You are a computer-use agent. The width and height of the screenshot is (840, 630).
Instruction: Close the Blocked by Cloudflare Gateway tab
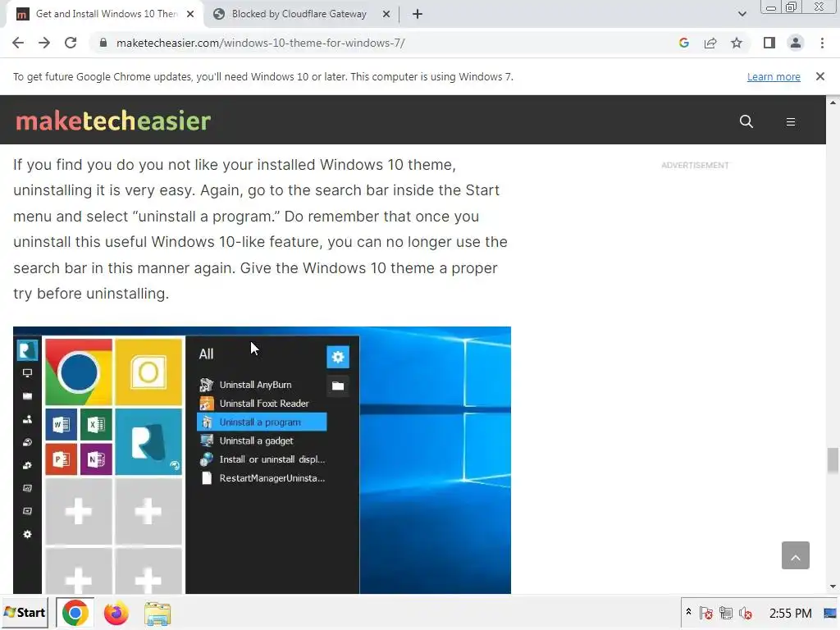point(386,14)
